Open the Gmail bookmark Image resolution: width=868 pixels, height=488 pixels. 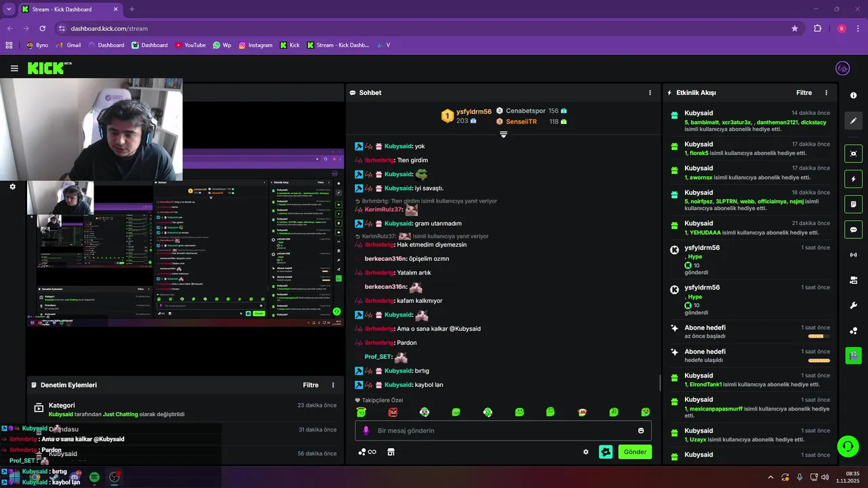[68, 45]
